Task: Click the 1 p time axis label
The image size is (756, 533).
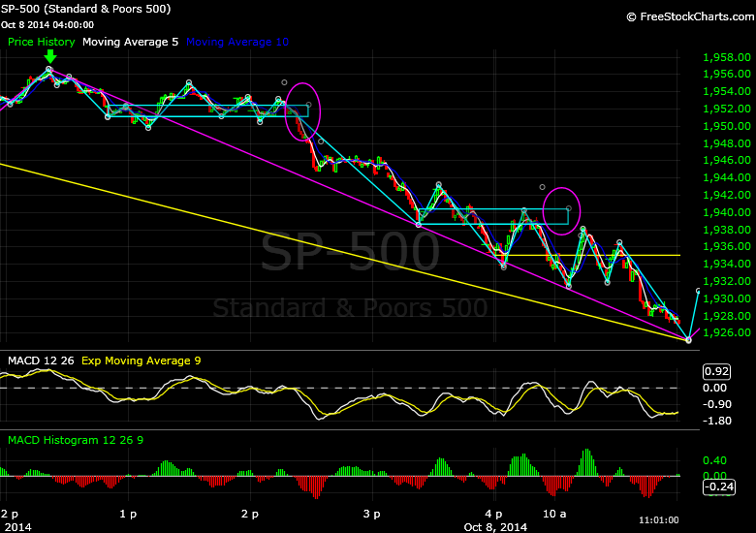Action: click(128, 515)
